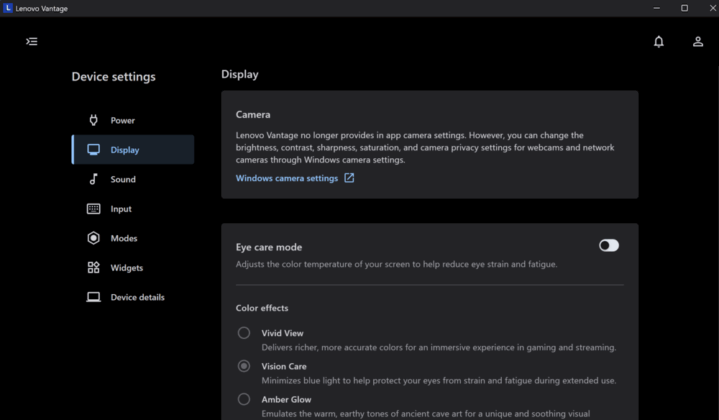Switch to Widgets settings
The image size is (719, 420).
(x=133, y=267)
